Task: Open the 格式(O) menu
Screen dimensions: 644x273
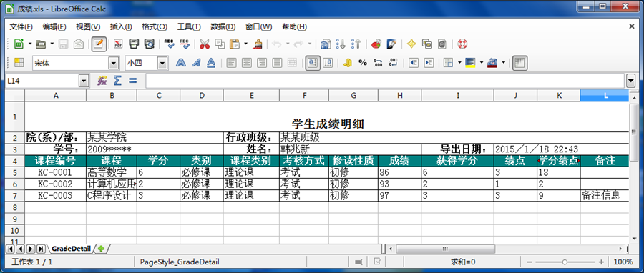Action: pos(155,27)
